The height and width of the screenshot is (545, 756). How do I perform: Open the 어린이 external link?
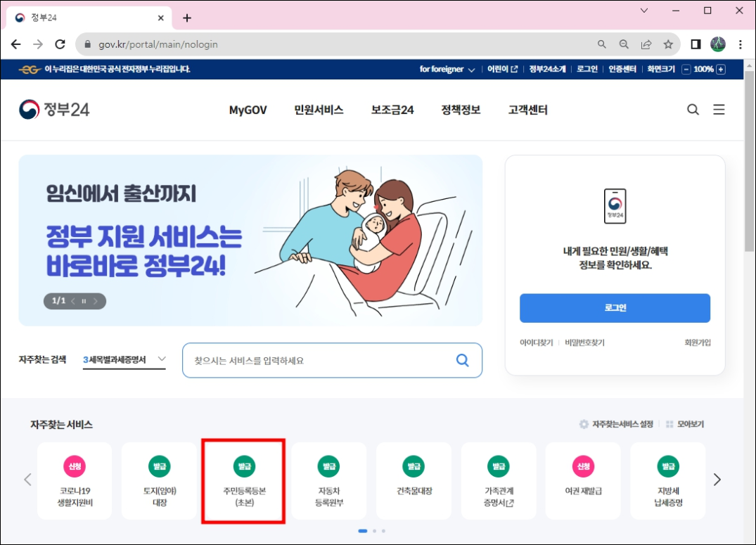(x=502, y=70)
